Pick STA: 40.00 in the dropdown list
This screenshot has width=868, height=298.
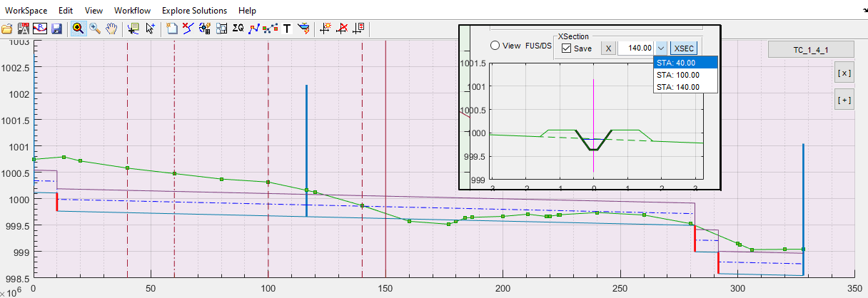pos(677,63)
